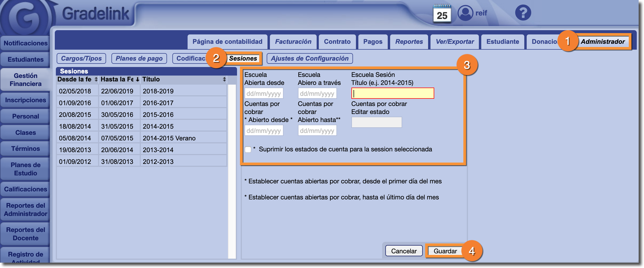Viewport: 644px width, 268px height.
Task: Click the Escuela Abierta desde date field
Action: tap(263, 93)
